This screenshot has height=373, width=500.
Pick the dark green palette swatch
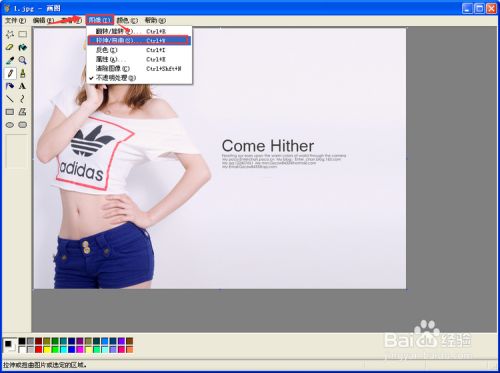pyautogui.click(x=55, y=341)
